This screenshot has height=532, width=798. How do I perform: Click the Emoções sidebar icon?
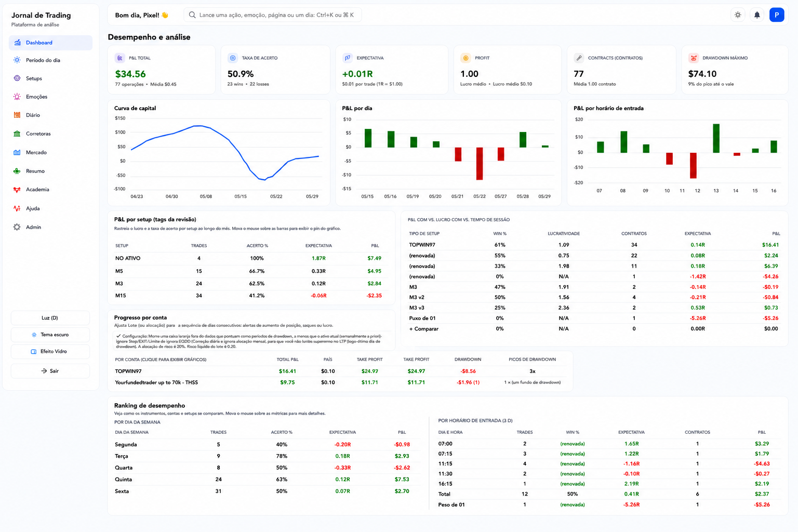(x=17, y=97)
